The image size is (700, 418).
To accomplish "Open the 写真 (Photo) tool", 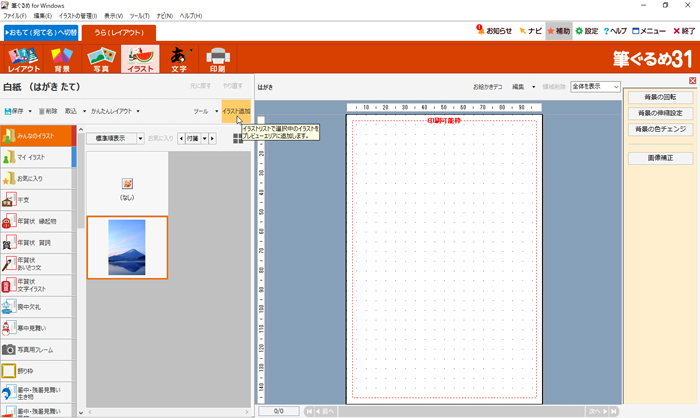I will pos(101,59).
